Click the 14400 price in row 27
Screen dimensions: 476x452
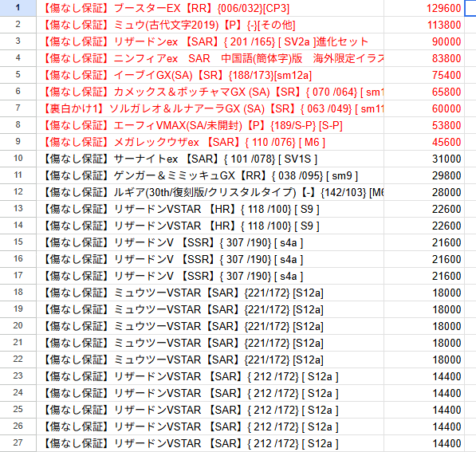(x=446, y=443)
